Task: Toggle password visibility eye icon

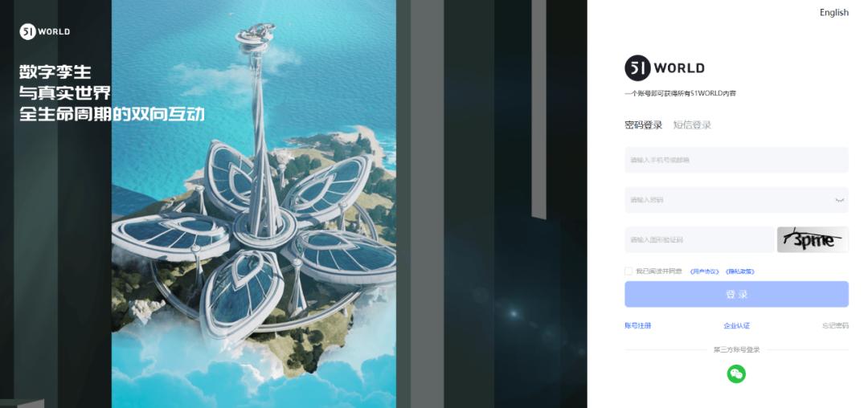Action: 839,200
